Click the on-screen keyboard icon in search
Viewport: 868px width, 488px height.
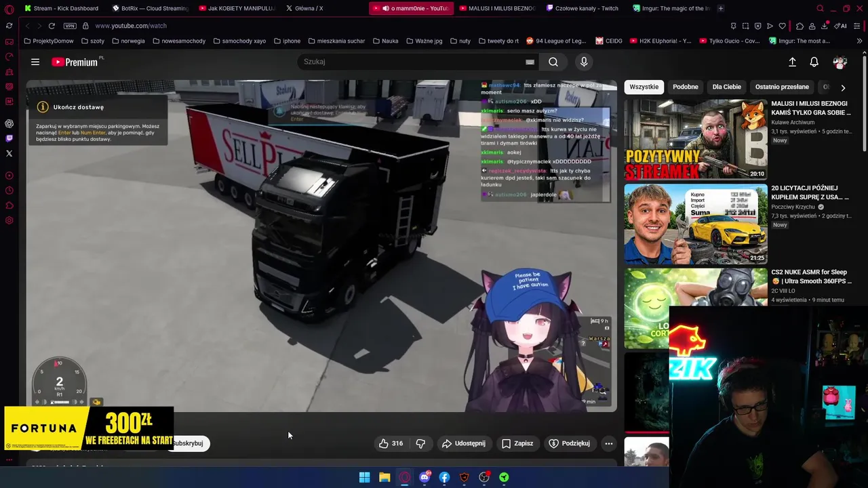click(x=530, y=62)
